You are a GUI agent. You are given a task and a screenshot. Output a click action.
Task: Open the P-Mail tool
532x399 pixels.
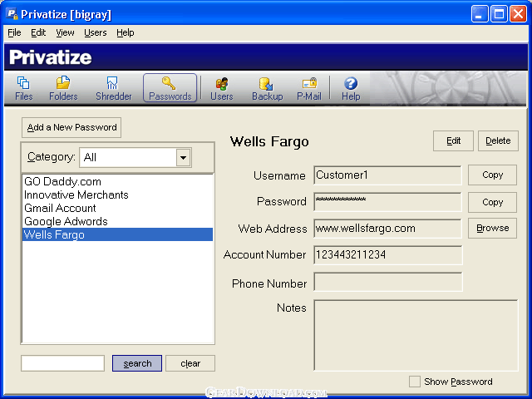(308, 89)
